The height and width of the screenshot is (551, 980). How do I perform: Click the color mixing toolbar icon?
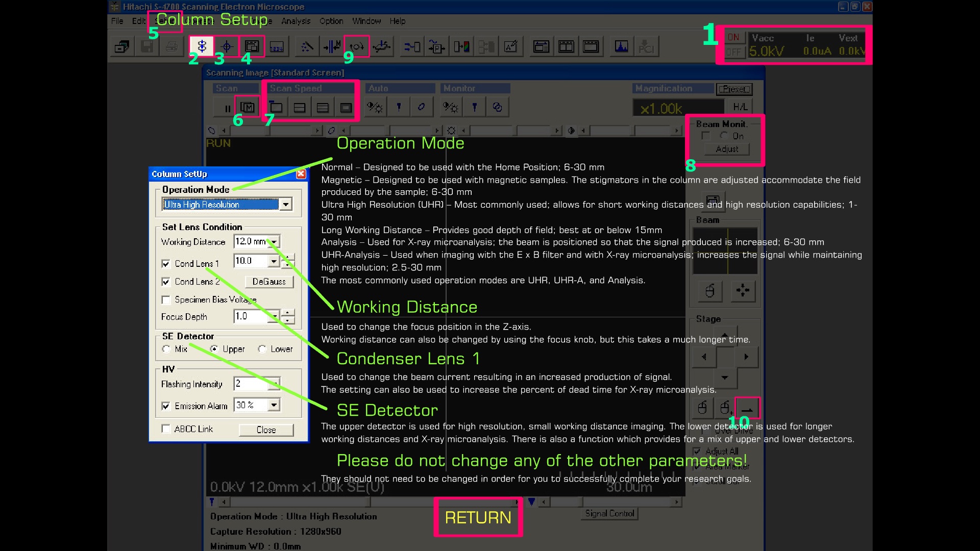(461, 46)
